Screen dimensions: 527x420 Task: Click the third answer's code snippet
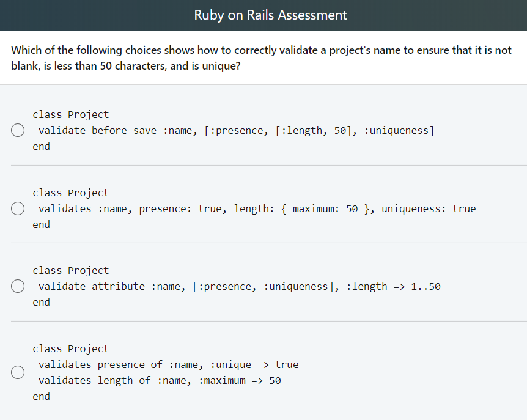[x=238, y=286]
